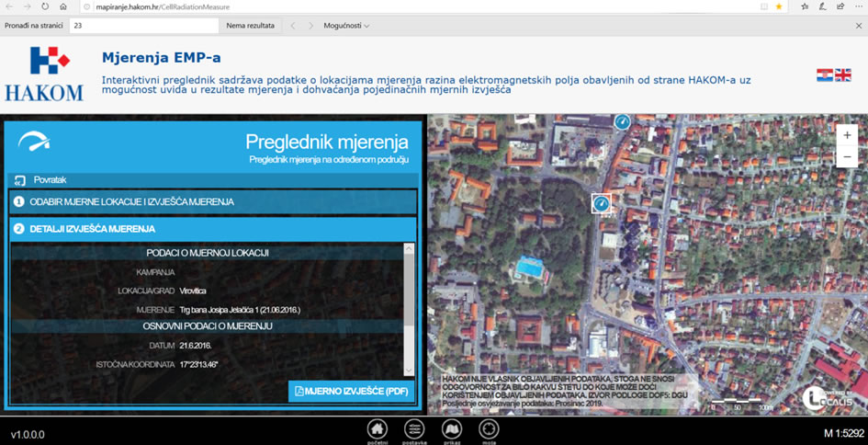This screenshot has height=445, width=868.
Task: Zoom in the map with plus button
Action: click(x=847, y=135)
